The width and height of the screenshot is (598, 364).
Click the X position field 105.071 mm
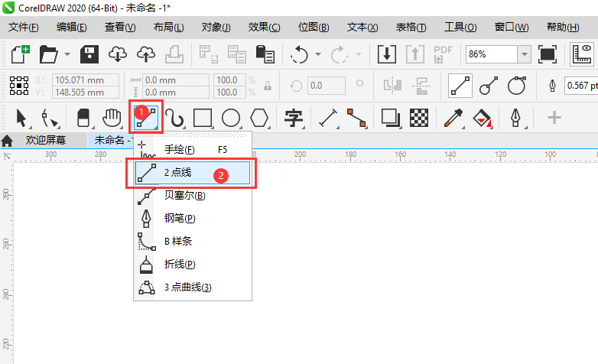[86, 80]
